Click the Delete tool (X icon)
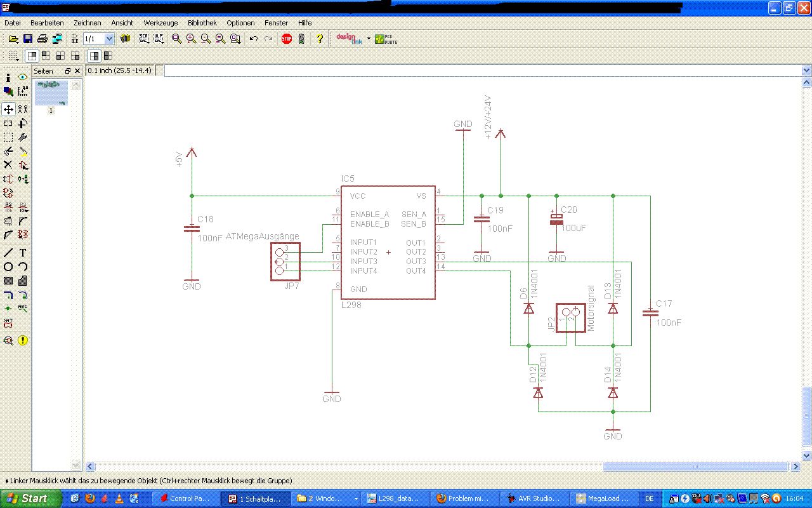 [x=8, y=165]
